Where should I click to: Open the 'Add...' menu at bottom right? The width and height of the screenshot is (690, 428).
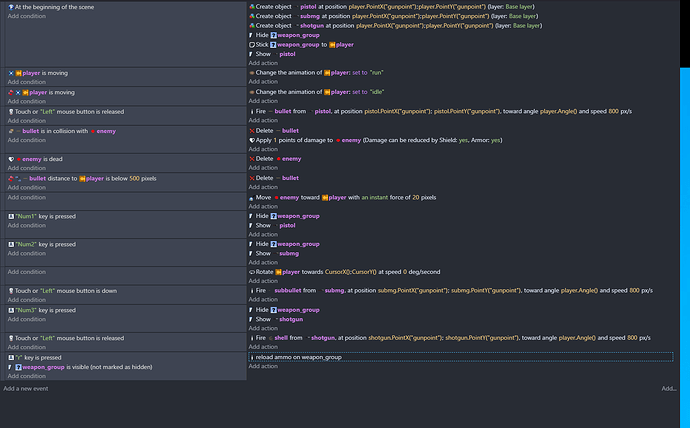click(x=668, y=388)
